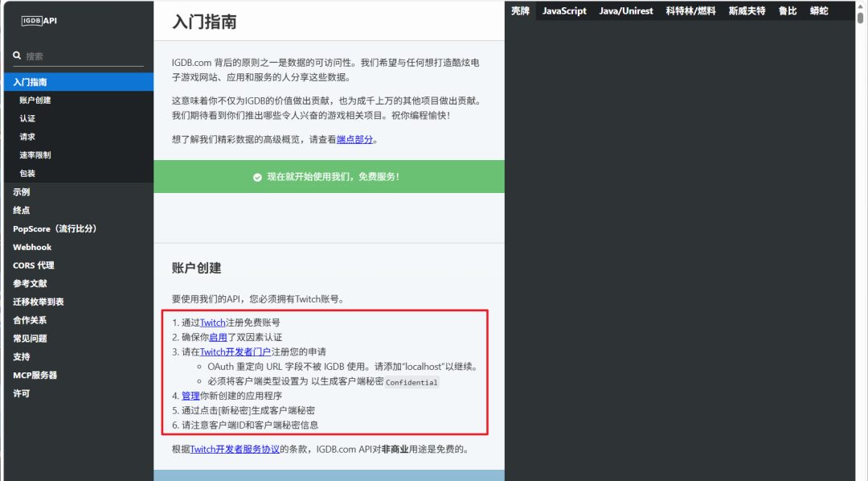
Task: Switch to 斯威夫特 code tab
Action: click(747, 10)
